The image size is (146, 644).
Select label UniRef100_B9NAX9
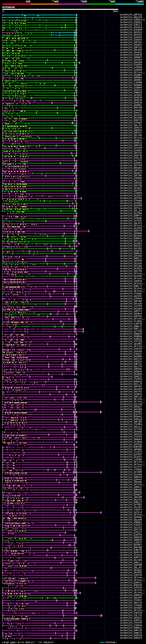click(x=131, y=93)
